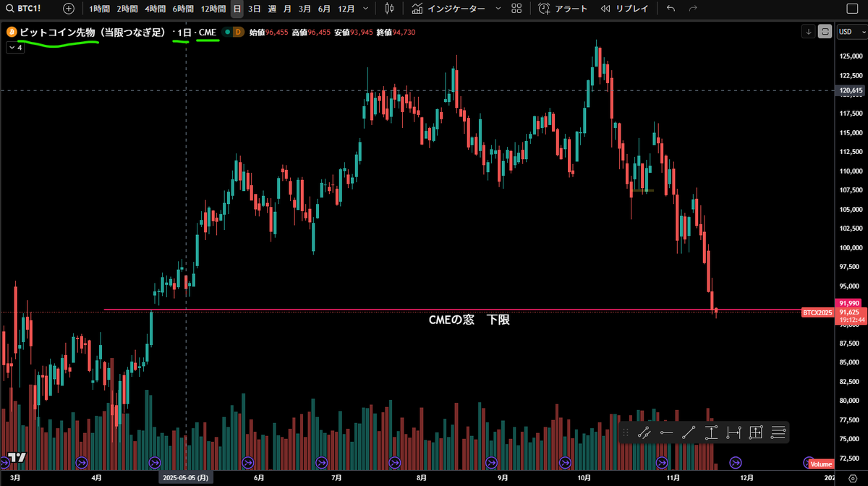Viewport: 868px width, 486px height.
Task: Click the 120,615 crosshair price label
Action: click(x=851, y=90)
